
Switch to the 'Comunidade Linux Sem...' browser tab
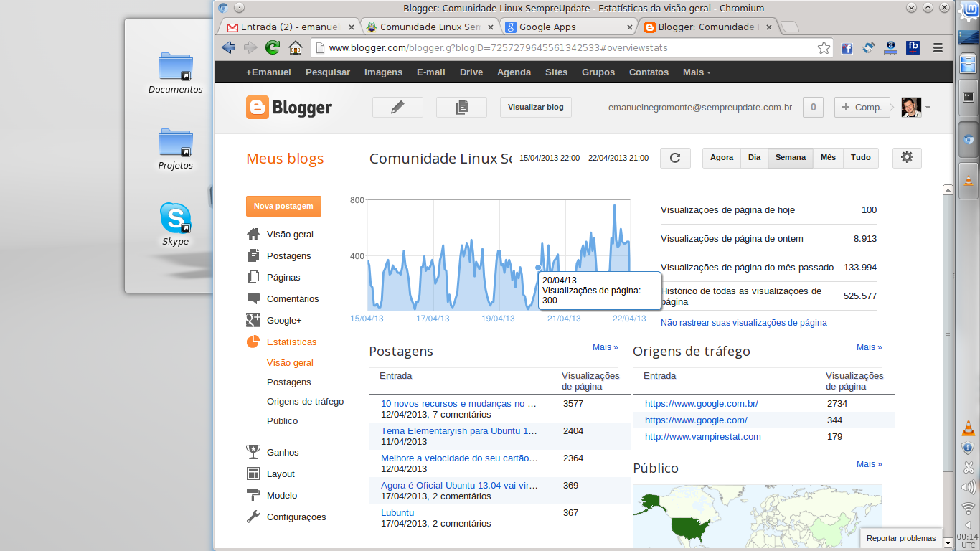(x=428, y=27)
